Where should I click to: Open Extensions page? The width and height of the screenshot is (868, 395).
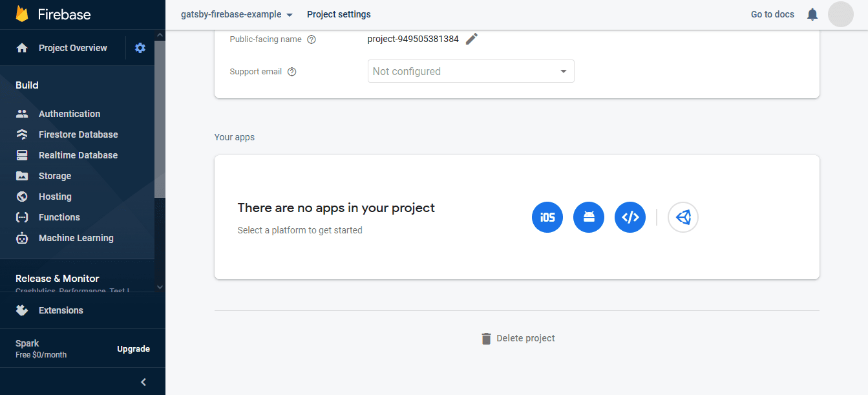[61, 310]
